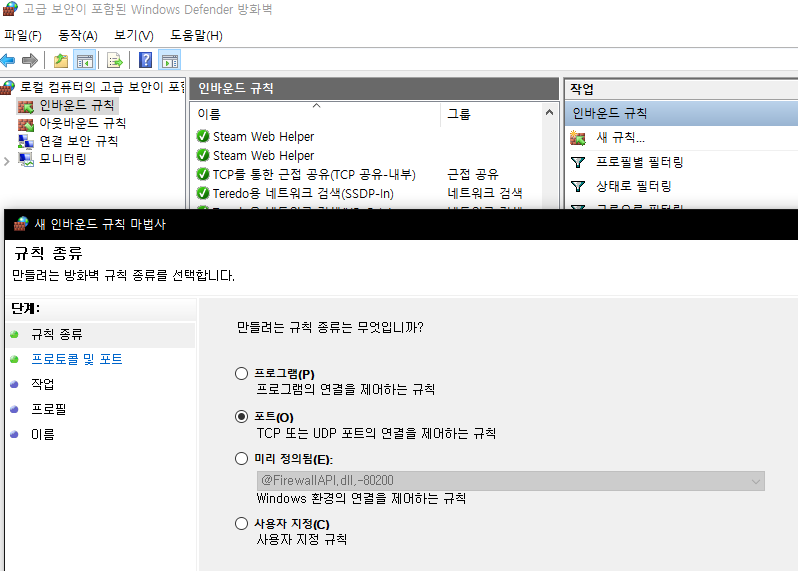Click the Forward arrow toolbar icon
The width and height of the screenshot is (798, 571).
(x=30, y=61)
